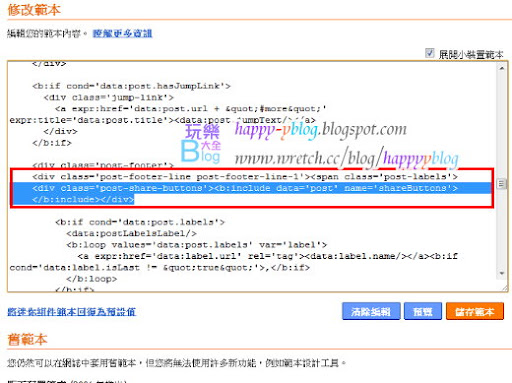Click the code line b:if cond='data:post.labels'

[x=140, y=222]
